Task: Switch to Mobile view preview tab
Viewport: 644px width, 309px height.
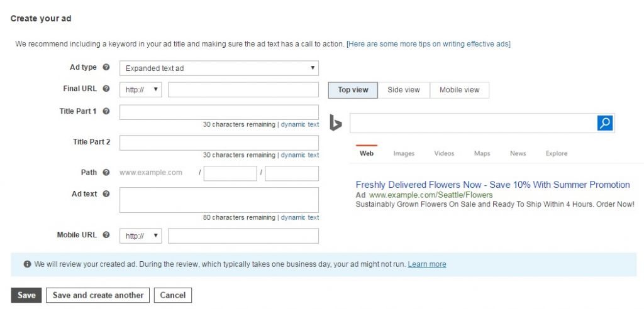Action: [459, 90]
